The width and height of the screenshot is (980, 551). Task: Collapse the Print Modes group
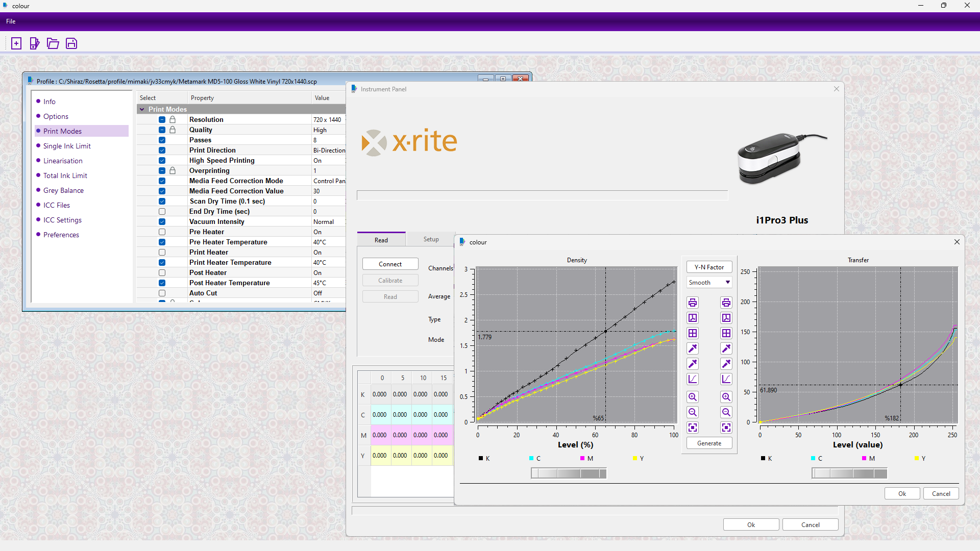[142, 109]
